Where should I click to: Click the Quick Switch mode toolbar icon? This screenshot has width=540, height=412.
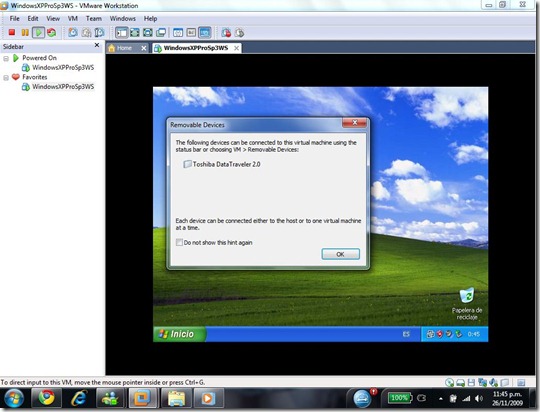pos(148,33)
